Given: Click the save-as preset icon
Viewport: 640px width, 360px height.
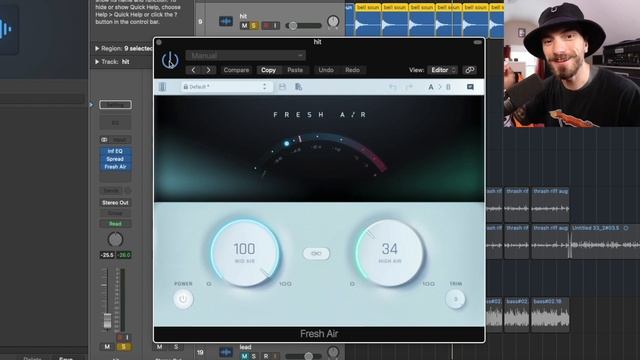Looking at the screenshot, I should tap(298, 87).
